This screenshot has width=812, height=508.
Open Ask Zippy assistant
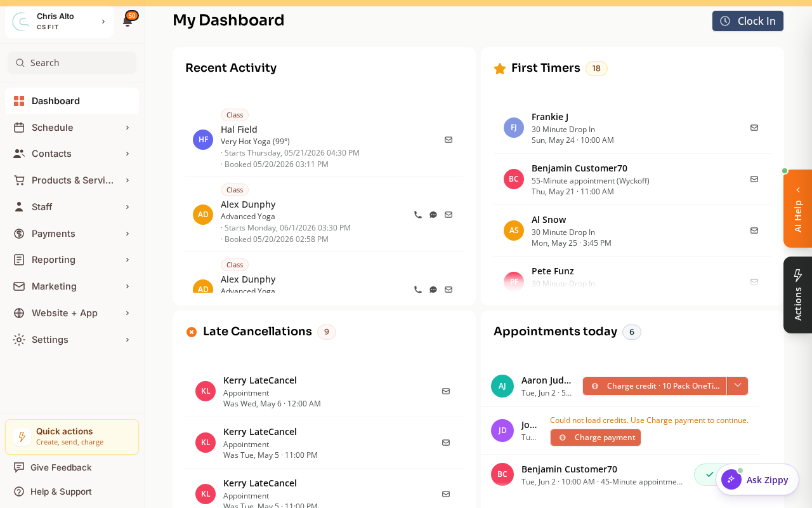[757, 479]
